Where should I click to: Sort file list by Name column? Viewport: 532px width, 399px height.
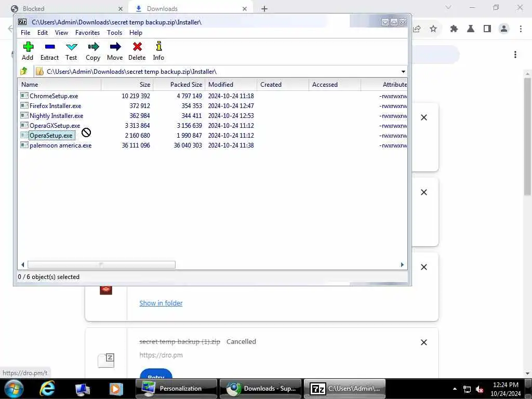(x=59, y=85)
